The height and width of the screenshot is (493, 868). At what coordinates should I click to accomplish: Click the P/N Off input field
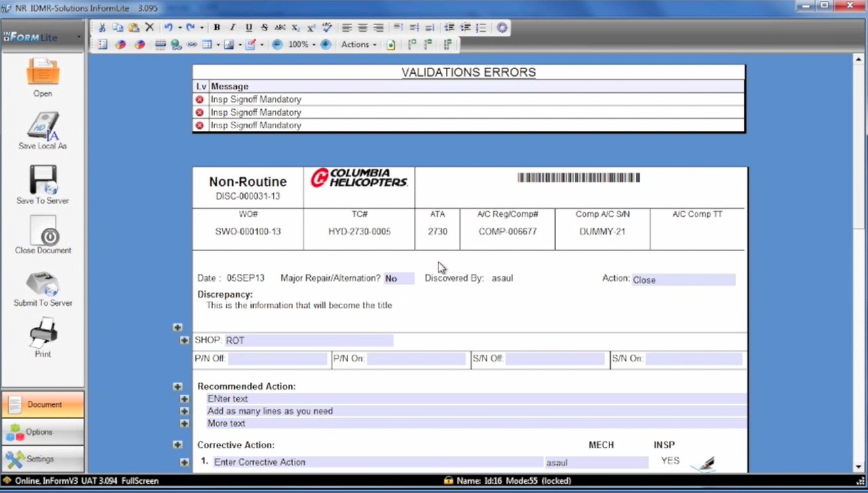[x=278, y=359]
